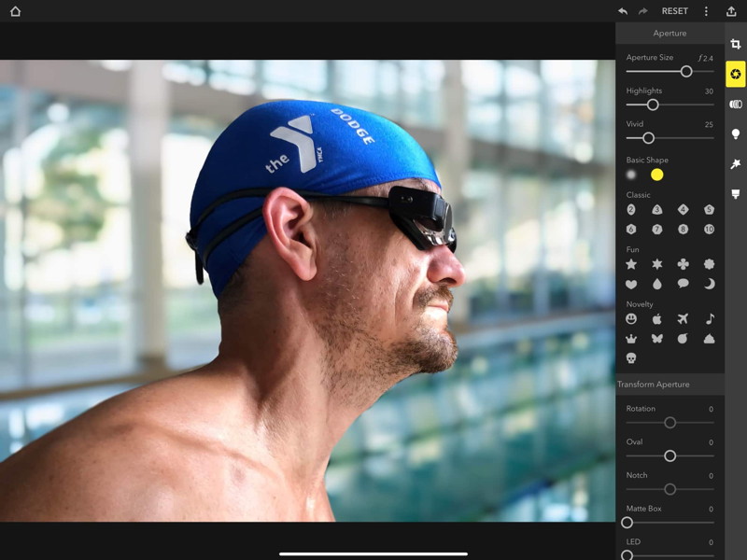
Task: Choose the soft blurred basic shape
Action: (x=632, y=175)
